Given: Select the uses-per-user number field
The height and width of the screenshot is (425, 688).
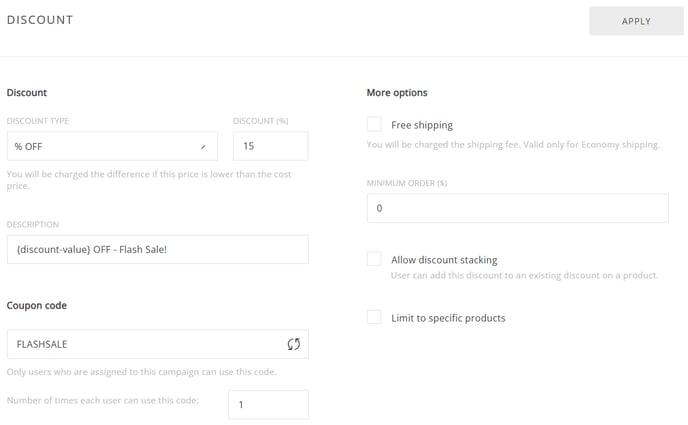Looking at the screenshot, I should click(268, 404).
